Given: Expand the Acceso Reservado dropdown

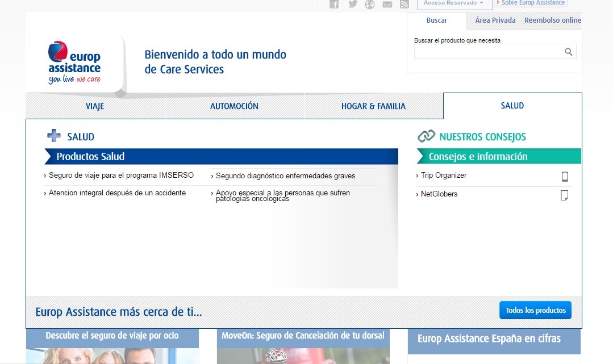Looking at the screenshot, I should click(x=455, y=3).
